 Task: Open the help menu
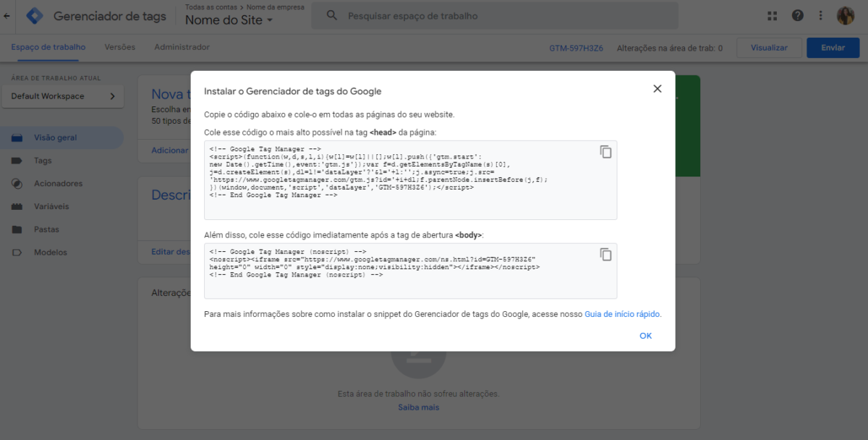coord(797,14)
